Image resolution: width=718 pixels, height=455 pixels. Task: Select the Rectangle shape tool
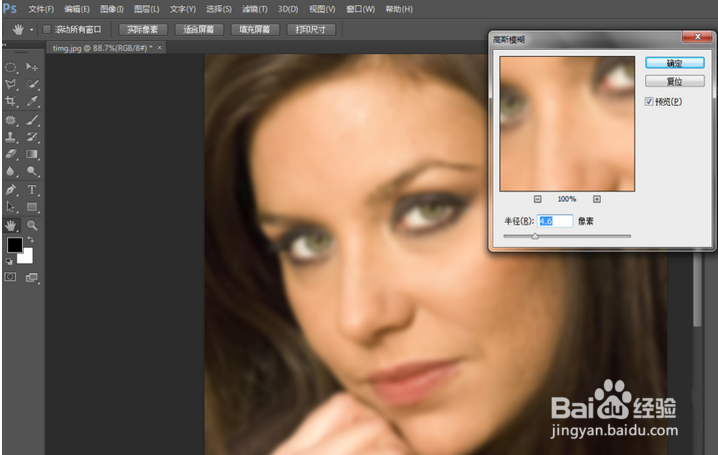point(32,207)
